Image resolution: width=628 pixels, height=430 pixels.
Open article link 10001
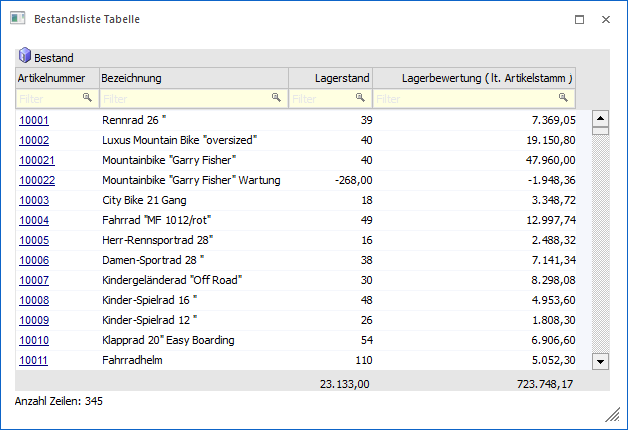coord(34,120)
